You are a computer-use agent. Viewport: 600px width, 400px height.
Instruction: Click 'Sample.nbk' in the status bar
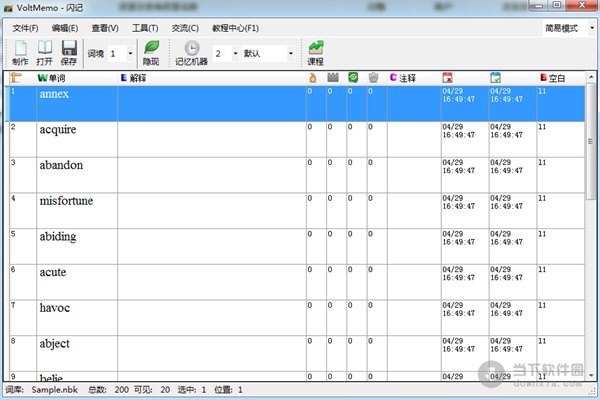[54, 390]
